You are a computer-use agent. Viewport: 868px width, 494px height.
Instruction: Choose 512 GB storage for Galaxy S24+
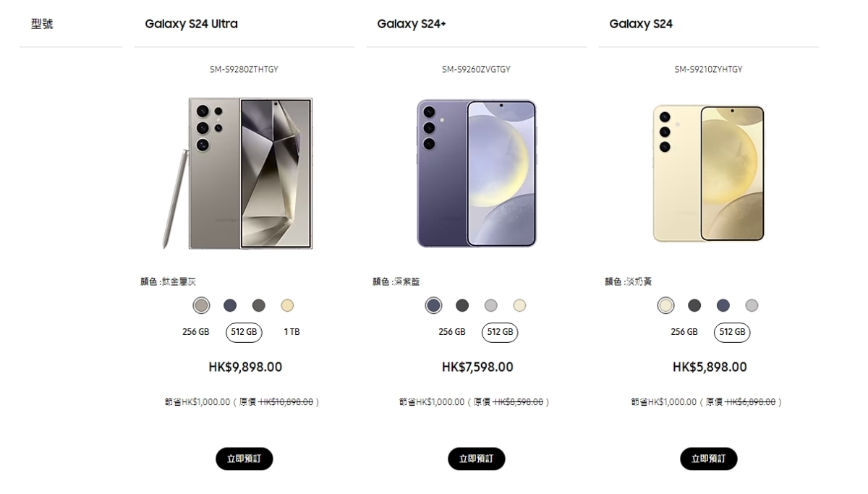pyautogui.click(x=501, y=332)
